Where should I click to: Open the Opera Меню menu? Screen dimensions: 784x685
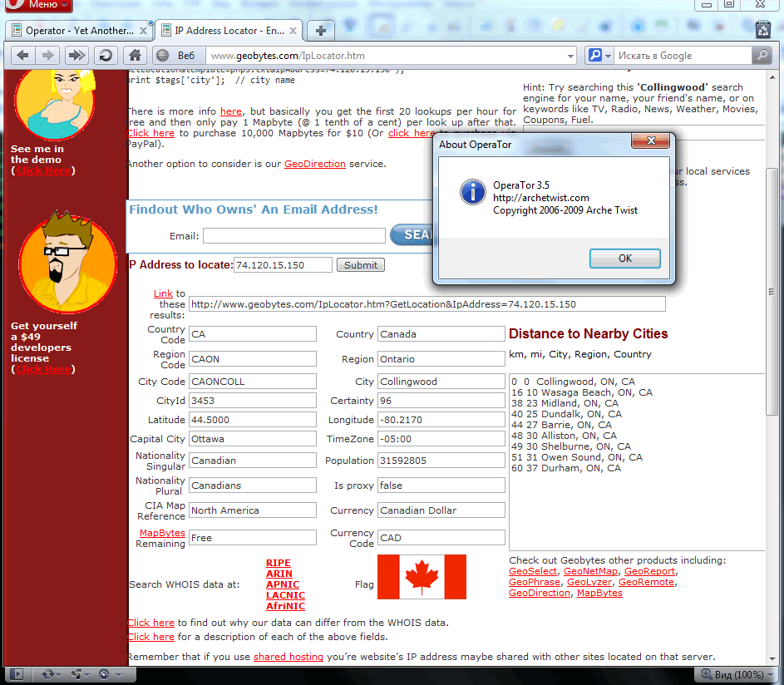pos(37,6)
